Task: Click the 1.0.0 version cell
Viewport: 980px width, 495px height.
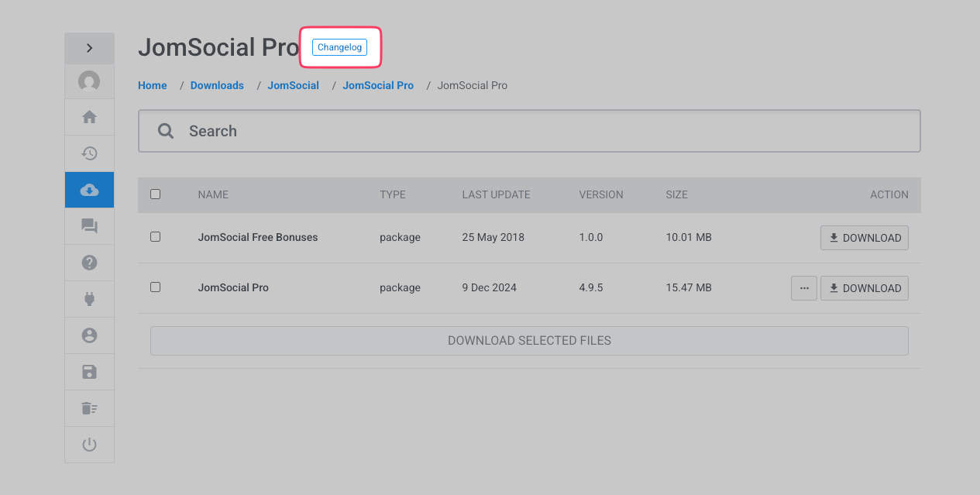Action: point(591,237)
